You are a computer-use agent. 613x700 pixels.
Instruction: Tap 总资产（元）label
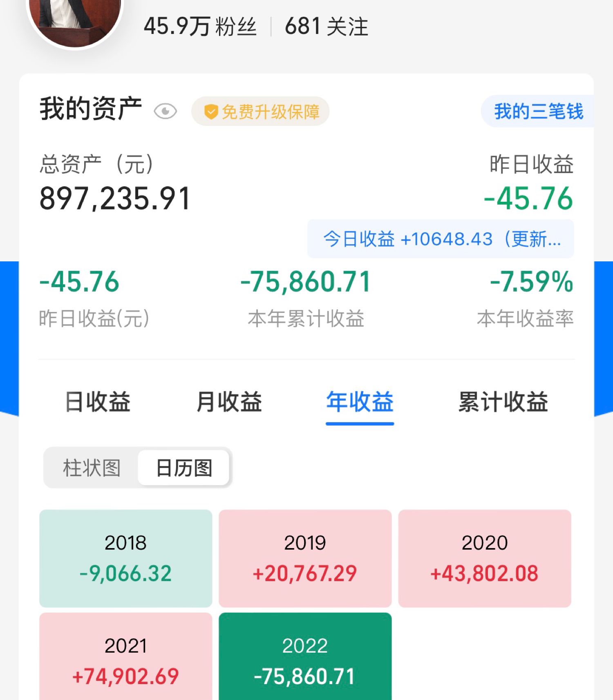point(96,164)
